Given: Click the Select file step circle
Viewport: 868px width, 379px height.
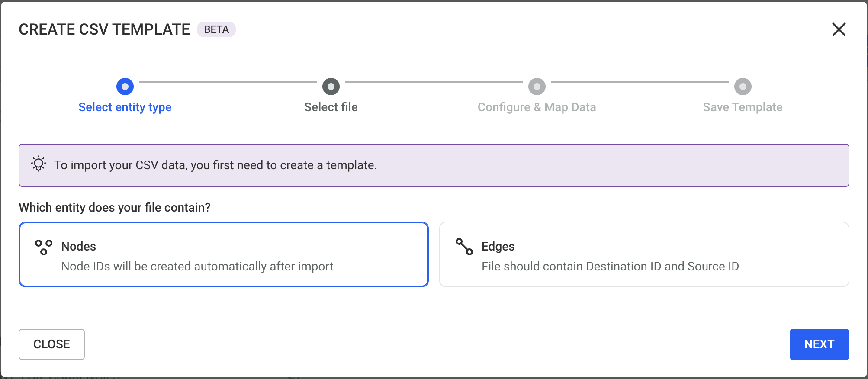Looking at the screenshot, I should [x=331, y=87].
